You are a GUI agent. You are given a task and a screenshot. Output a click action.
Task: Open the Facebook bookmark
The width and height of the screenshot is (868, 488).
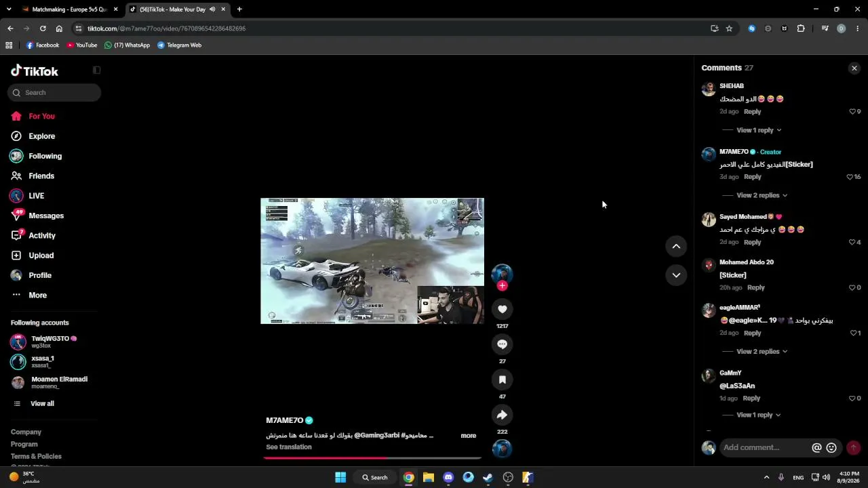[x=43, y=45]
